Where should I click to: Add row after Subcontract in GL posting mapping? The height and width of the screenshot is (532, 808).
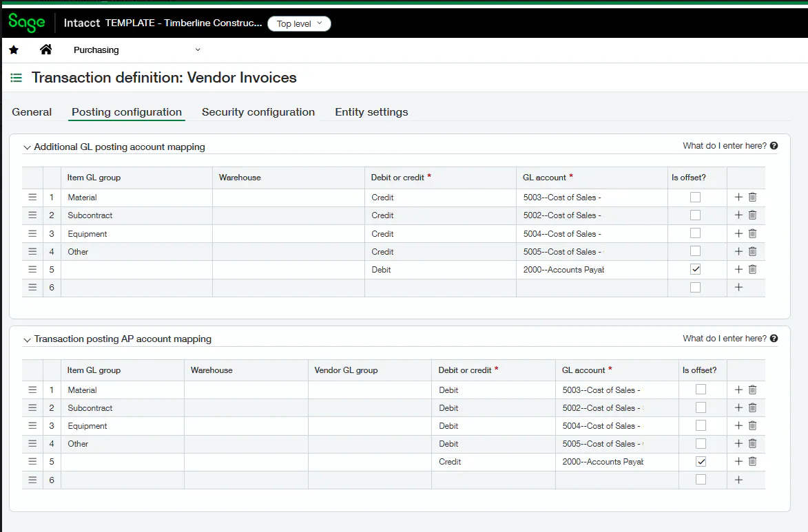click(738, 215)
